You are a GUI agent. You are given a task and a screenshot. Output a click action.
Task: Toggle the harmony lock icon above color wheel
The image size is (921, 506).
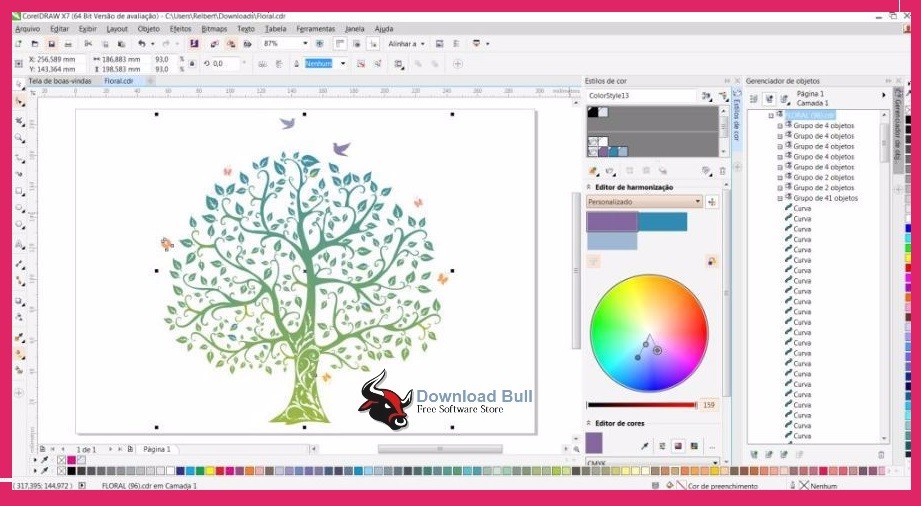[712, 262]
